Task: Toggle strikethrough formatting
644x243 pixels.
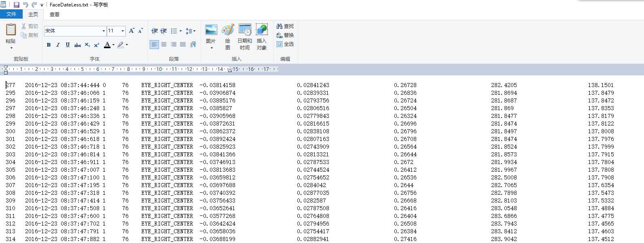Action: click(77, 45)
